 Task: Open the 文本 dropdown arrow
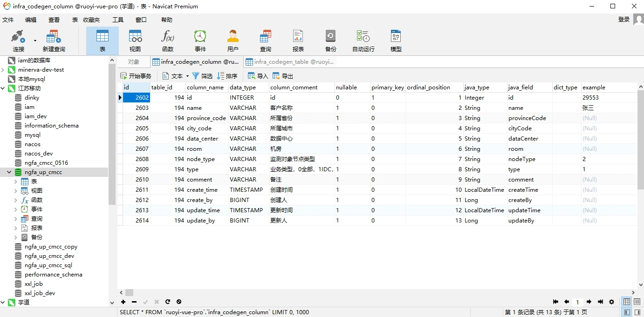coord(187,76)
